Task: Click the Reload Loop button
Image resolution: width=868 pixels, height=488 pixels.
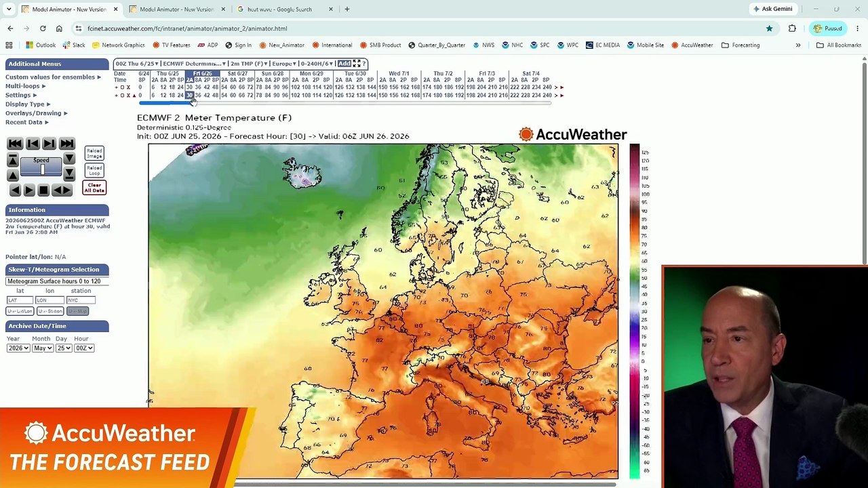Action: [x=94, y=170]
